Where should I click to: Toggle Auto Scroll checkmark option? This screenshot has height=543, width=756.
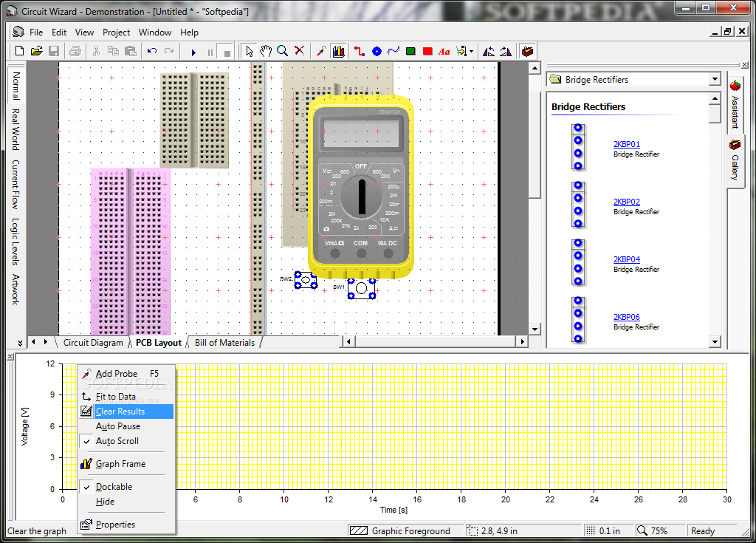126,441
